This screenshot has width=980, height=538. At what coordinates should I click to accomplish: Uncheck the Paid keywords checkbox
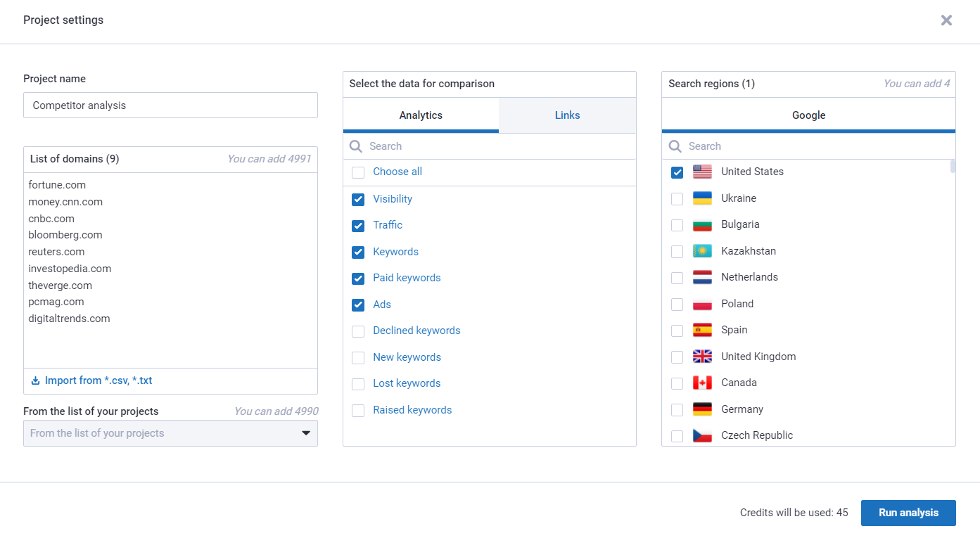358,278
